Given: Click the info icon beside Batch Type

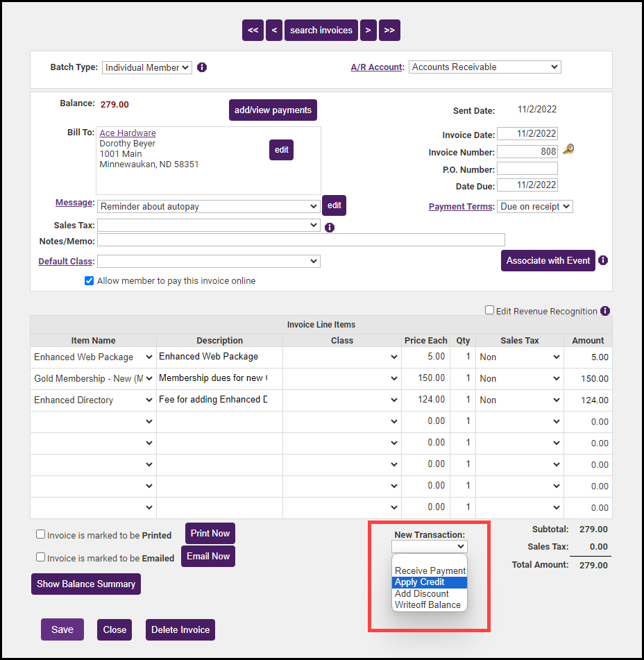Looking at the screenshot, I should click(x=202, y=67).
